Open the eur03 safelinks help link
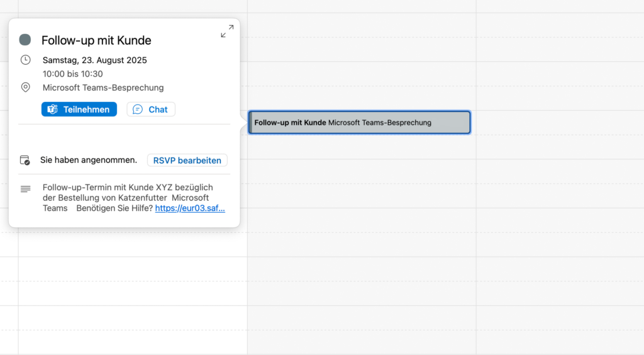 (x=190, y=208)
